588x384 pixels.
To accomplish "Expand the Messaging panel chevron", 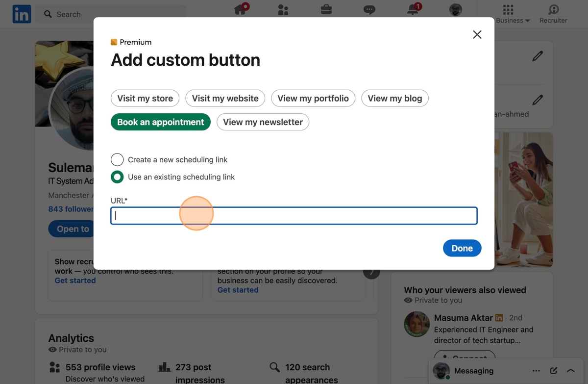I will pos(571,371).
